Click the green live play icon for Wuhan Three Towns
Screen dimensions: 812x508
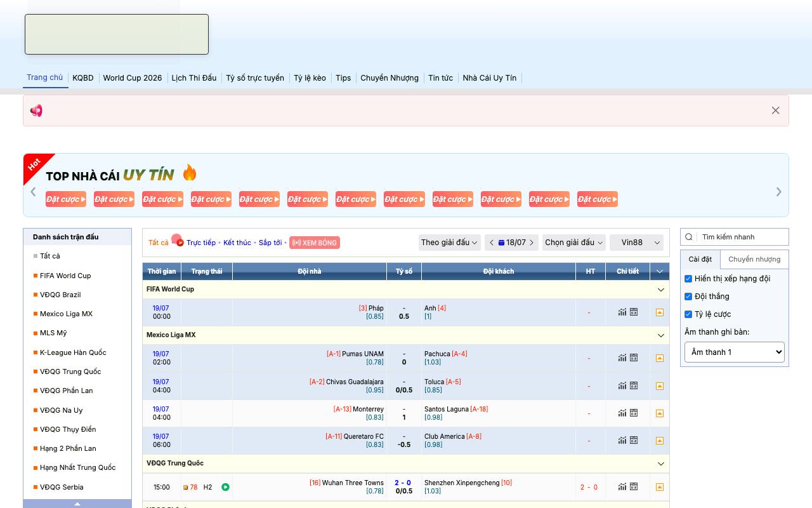pyautogui.click(x=225, y=487)
